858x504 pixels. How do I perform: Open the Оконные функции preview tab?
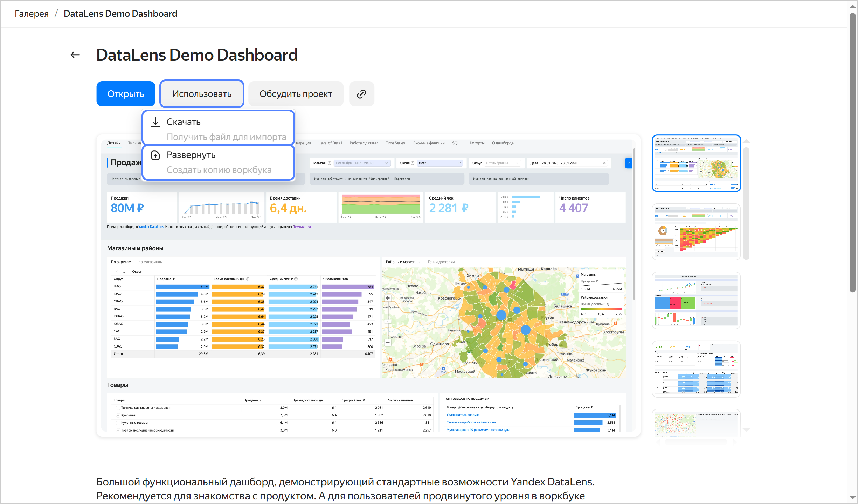[x=428, y=143]
